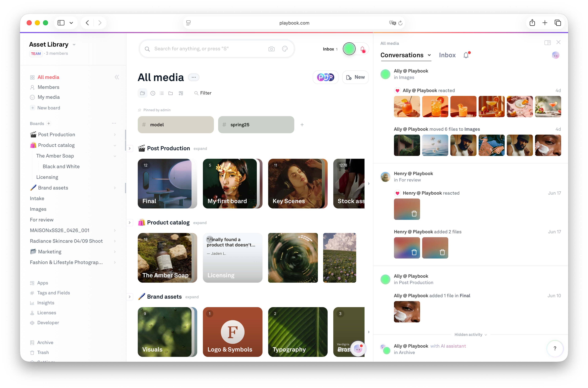Select the model pinned tag chip
The width and height of the screenshot is (588, 388).
pyautogui.click(x=176, y=125)
